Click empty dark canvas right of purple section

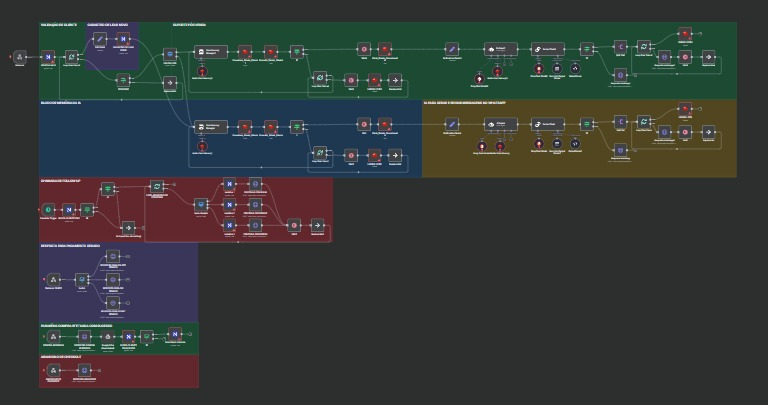click(450, 290)
